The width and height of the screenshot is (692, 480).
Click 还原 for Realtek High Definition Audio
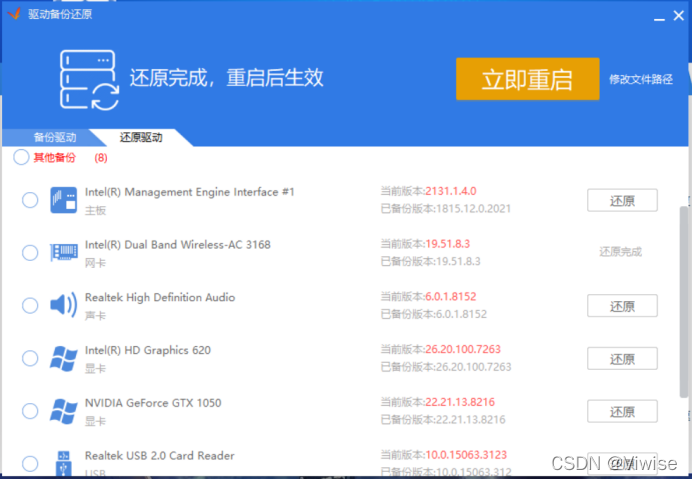[x=622, y=306]
